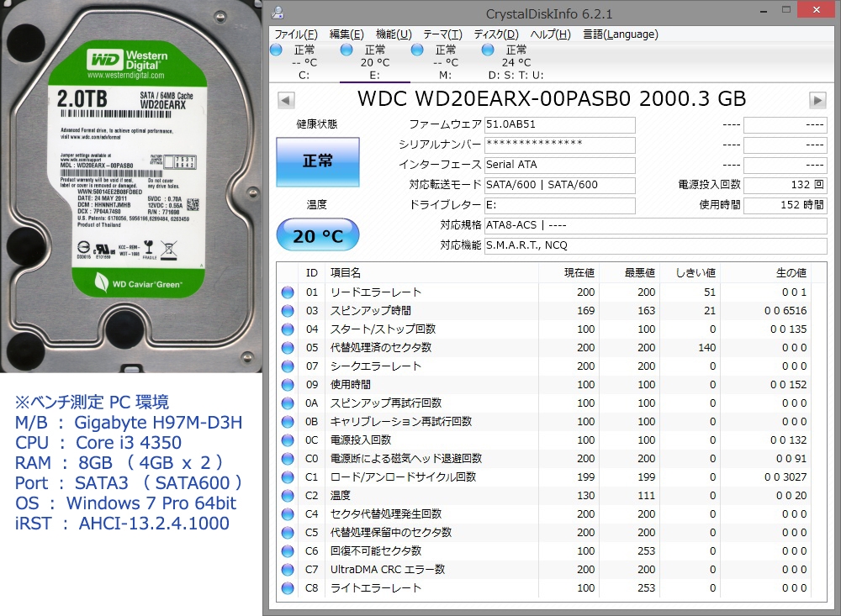Image resolution: width=841 pixels, height=616 pixels.
Task: Click status dot for C1 ロード/アンロードサイクル回数
Action: point(288,477)
